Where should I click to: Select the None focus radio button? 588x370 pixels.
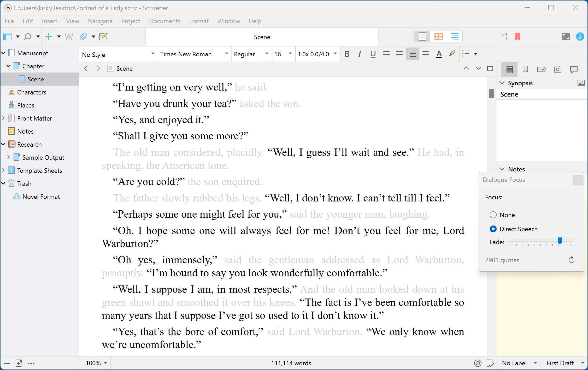493,215
